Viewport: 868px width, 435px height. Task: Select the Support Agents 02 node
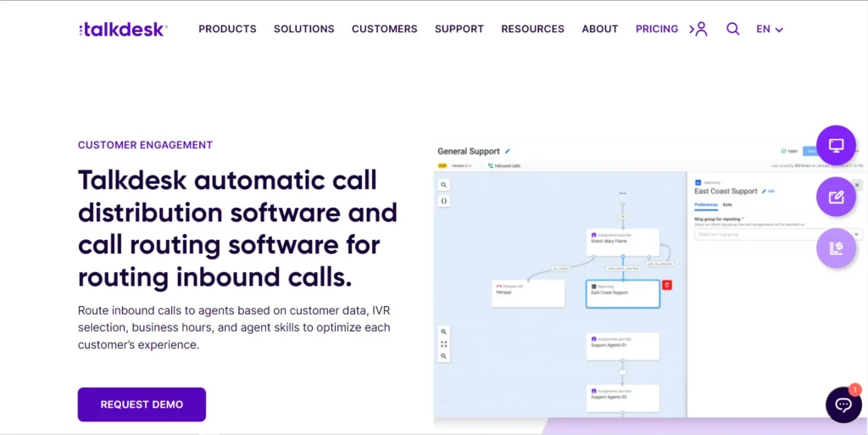623,399
